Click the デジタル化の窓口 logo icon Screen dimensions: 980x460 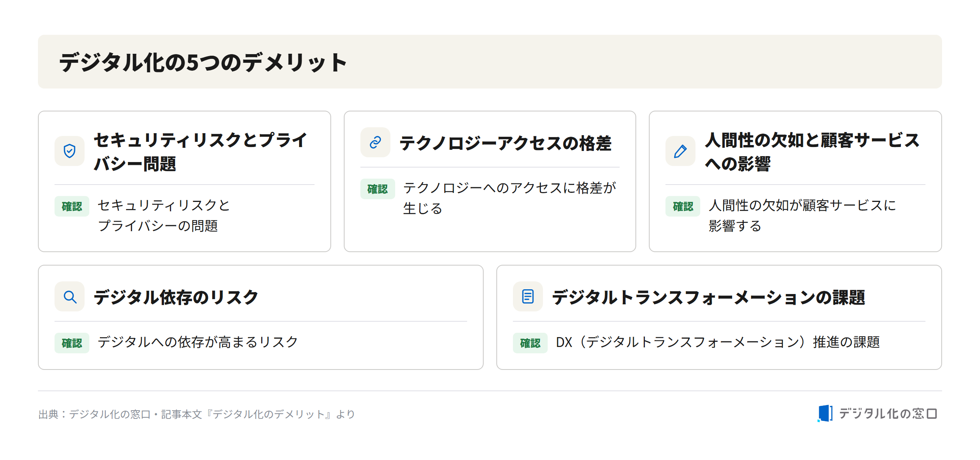(825, 413)
